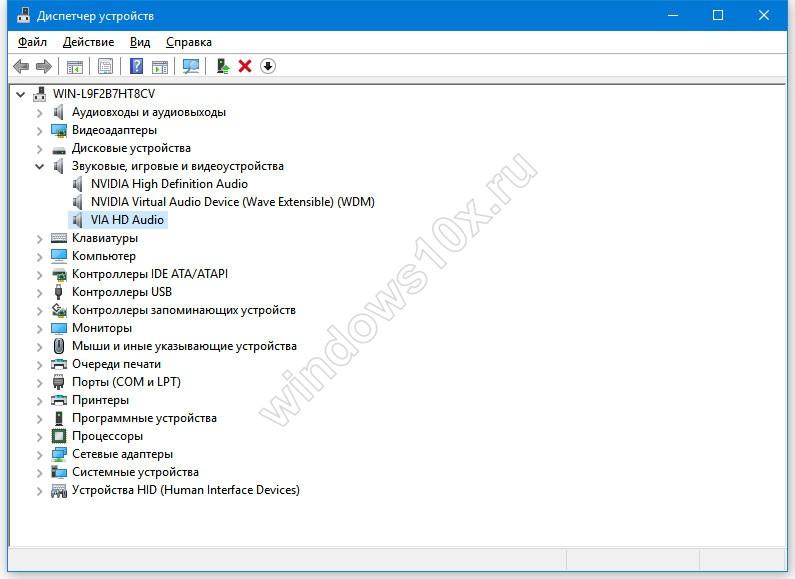Screen dimensions: 795x579
Task: Select the Контроллеры USB label
Action: coord(122,292)
